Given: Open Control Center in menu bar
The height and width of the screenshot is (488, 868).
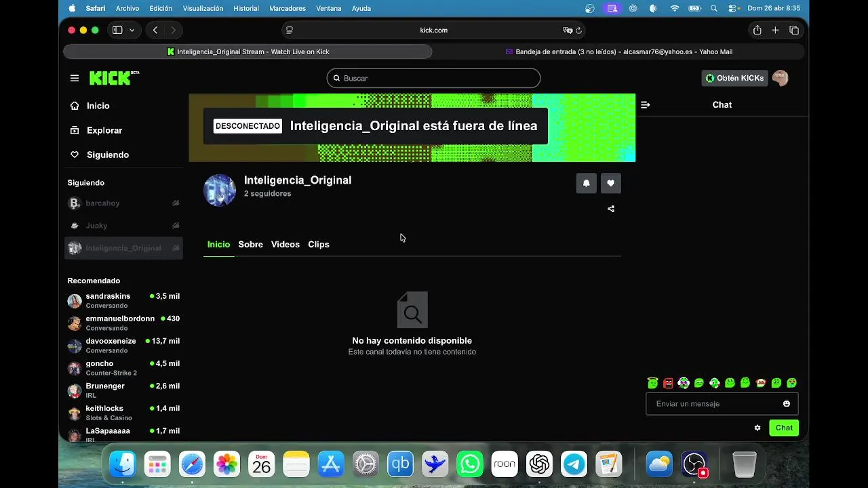Looking at the screenshot, I should pyautogui.click(x=733, y=9).
